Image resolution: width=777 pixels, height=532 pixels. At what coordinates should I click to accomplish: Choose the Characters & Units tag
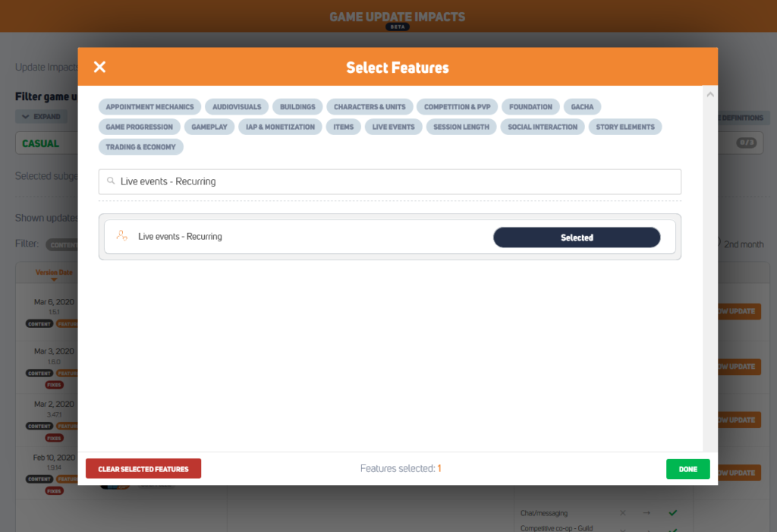370,107
